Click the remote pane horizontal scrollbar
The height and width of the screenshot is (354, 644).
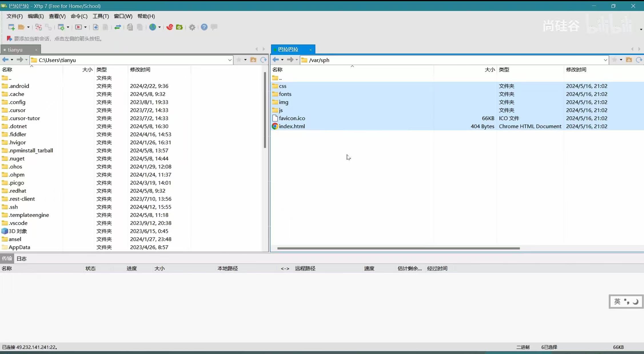click(x=398, y=248)
